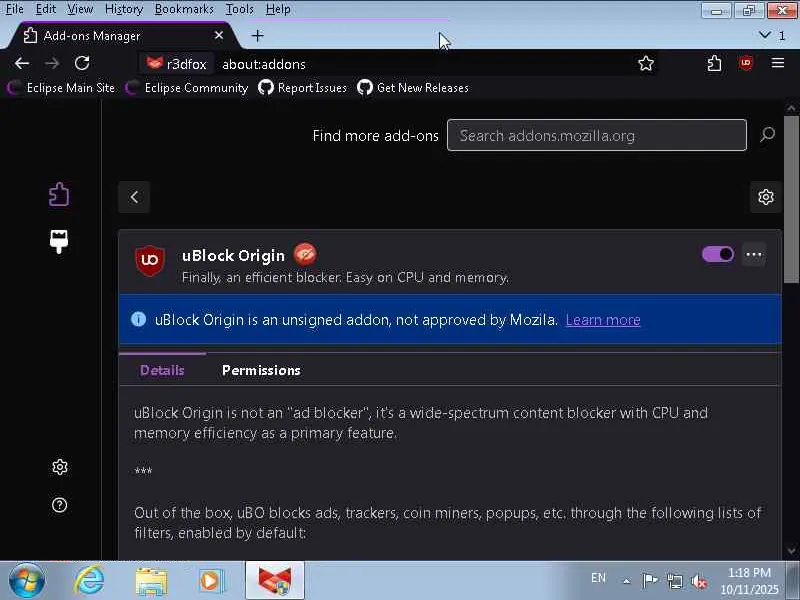The width and height of the screenshot is (800, 600).
Task: Reload the current page
Action: 82,63
